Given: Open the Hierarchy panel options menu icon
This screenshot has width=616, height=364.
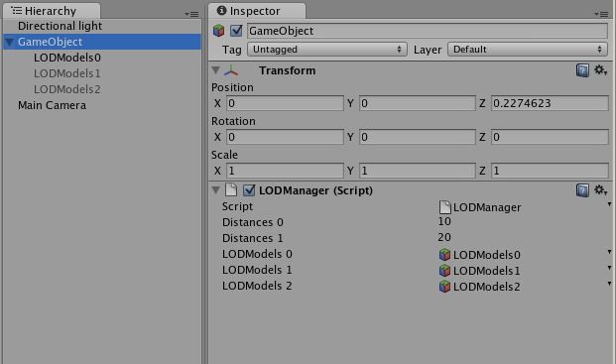Looking at the screenshot, I should (x=191, y=14).
